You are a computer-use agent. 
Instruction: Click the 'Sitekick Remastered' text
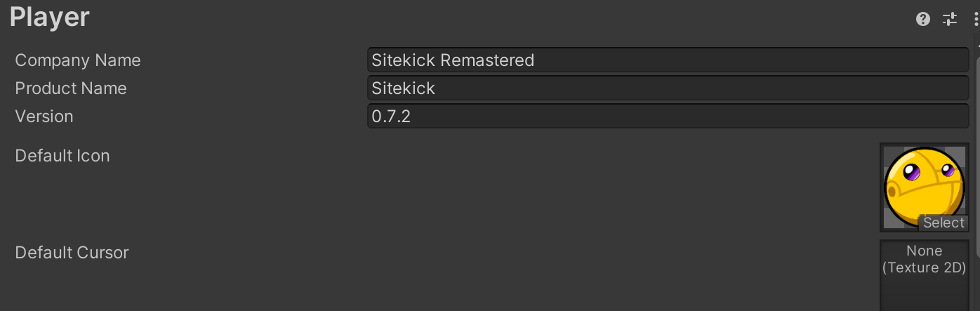[x=453, y=60]
